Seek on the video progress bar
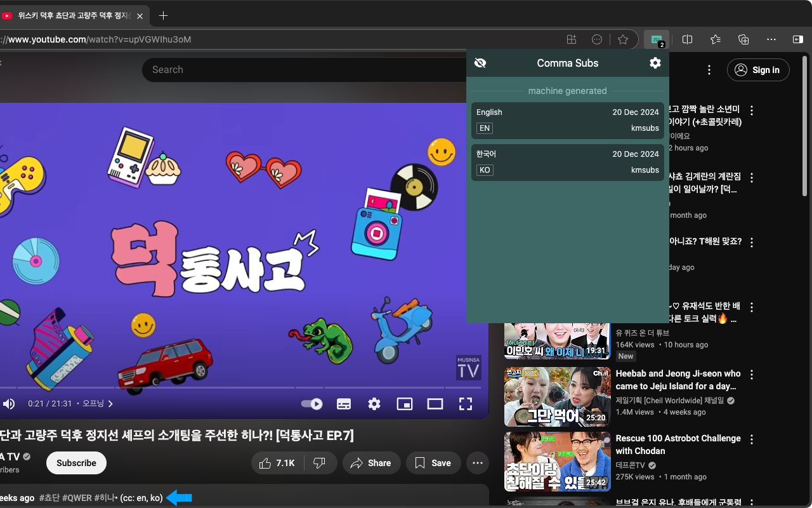This screenshot has width=812, height=508. click(240, 387)
